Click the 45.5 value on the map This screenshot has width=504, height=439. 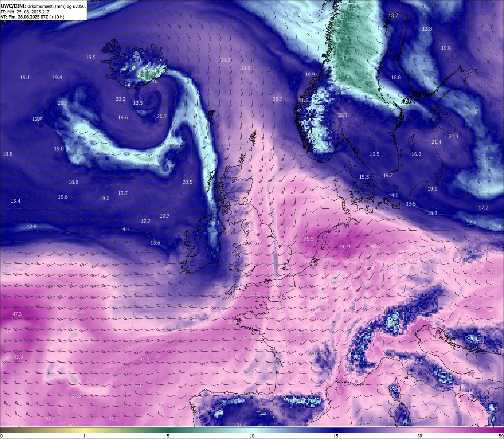309,239
